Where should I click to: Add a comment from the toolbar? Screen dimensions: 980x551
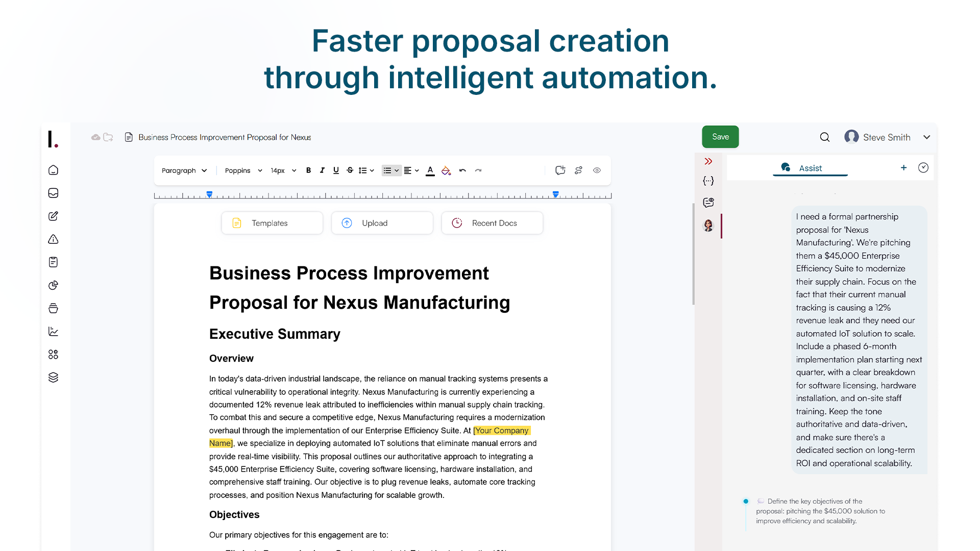[560, 170]
